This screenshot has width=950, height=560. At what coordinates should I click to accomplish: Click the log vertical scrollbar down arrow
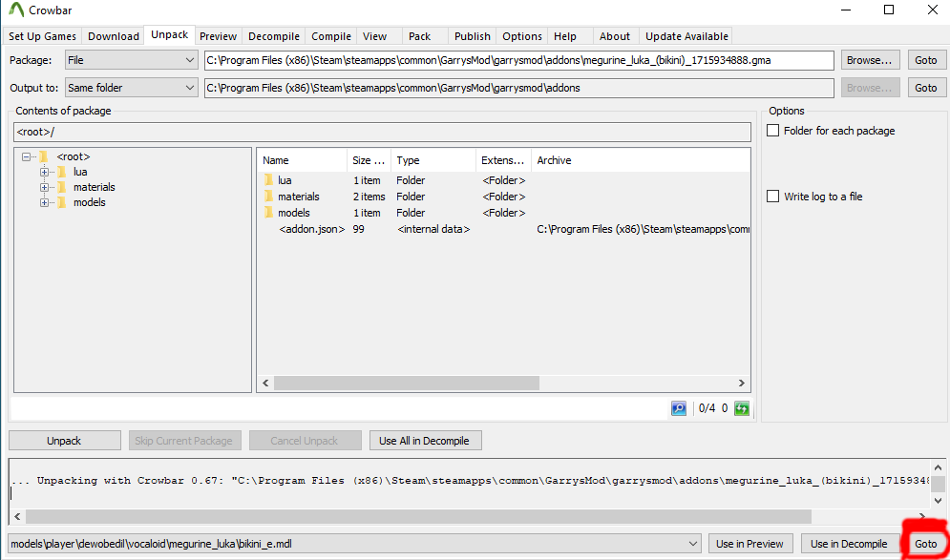(x=938, y=501)
